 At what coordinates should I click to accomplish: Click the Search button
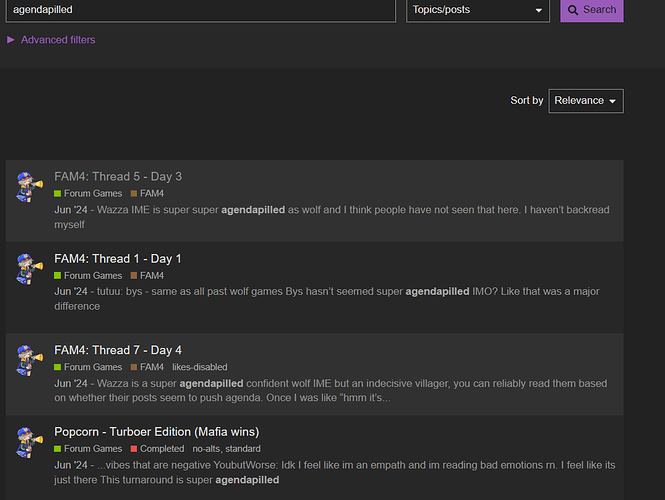591,10
